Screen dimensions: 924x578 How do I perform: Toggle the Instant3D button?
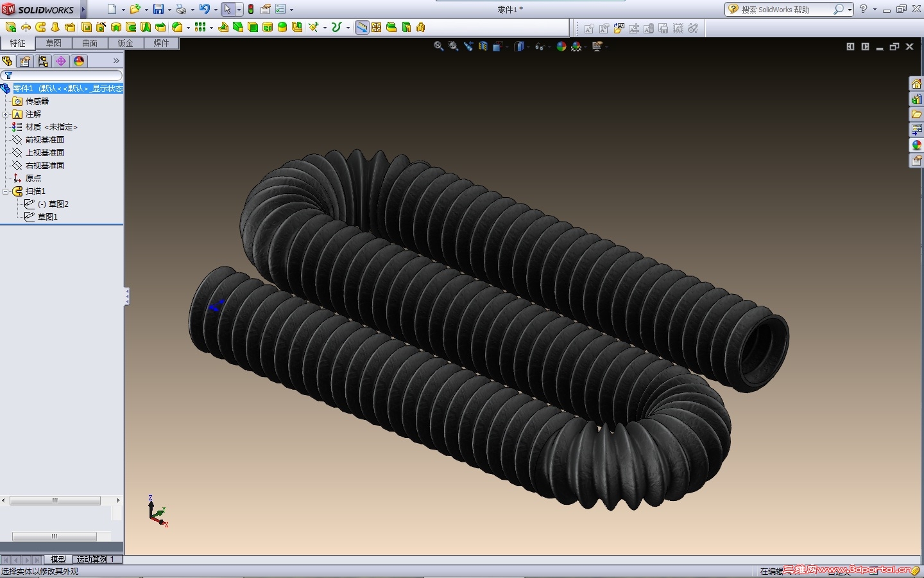[x=362, y=27]
